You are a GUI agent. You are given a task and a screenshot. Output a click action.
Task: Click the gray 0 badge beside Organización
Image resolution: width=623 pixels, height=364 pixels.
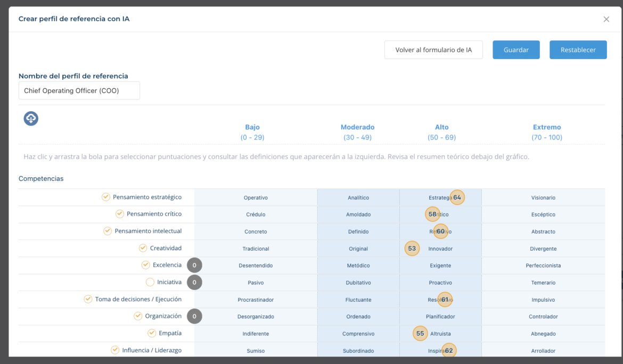194,316
